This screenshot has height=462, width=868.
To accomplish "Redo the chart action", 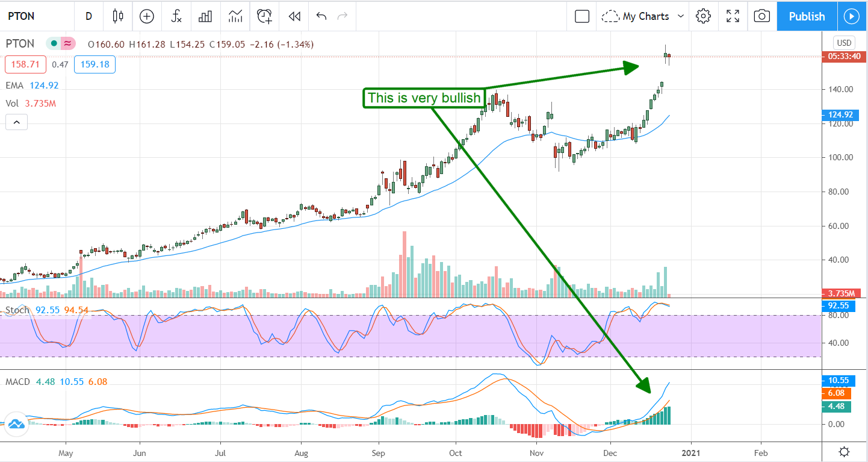I will [343, 16].
